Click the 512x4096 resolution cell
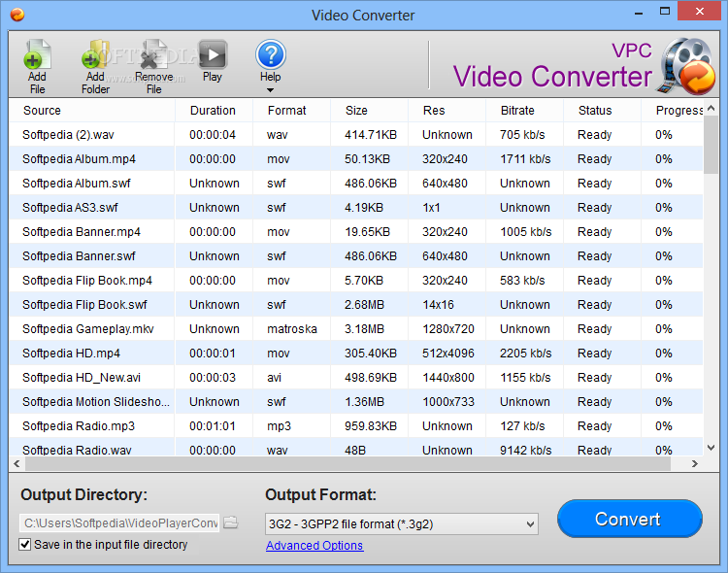This screenshot has width=728, height=573. [448, 354]
